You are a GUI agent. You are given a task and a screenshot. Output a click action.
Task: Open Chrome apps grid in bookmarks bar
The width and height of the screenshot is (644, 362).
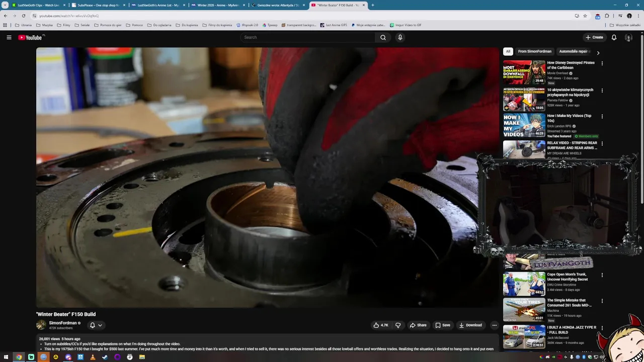pyautogui.click(x=5, y=25)
